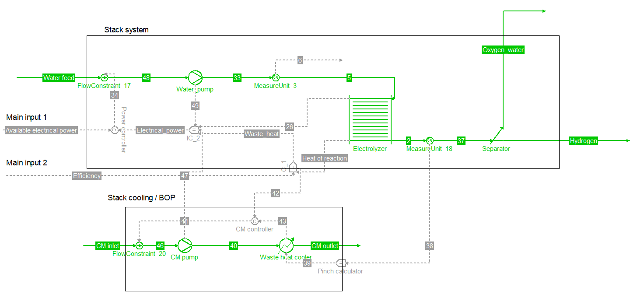Select the IC_2 calculator block
Screen dimensions: 644x294
coord(193,130)
